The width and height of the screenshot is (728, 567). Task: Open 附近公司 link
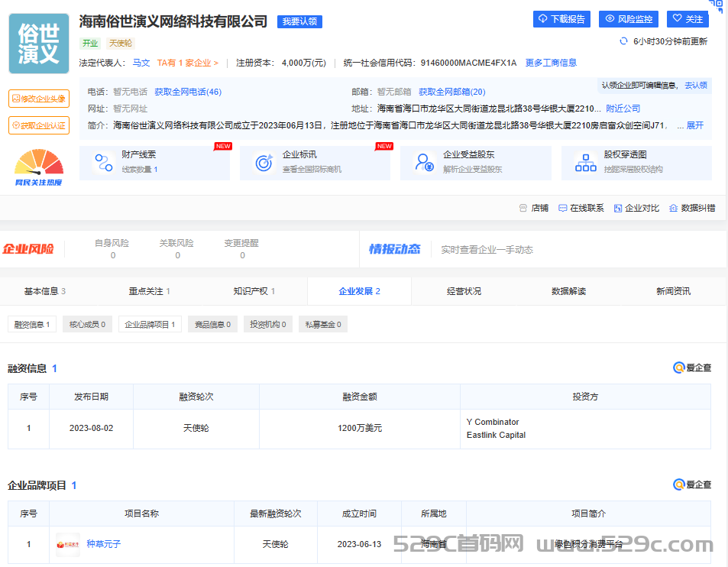click(x=623, y=109)
